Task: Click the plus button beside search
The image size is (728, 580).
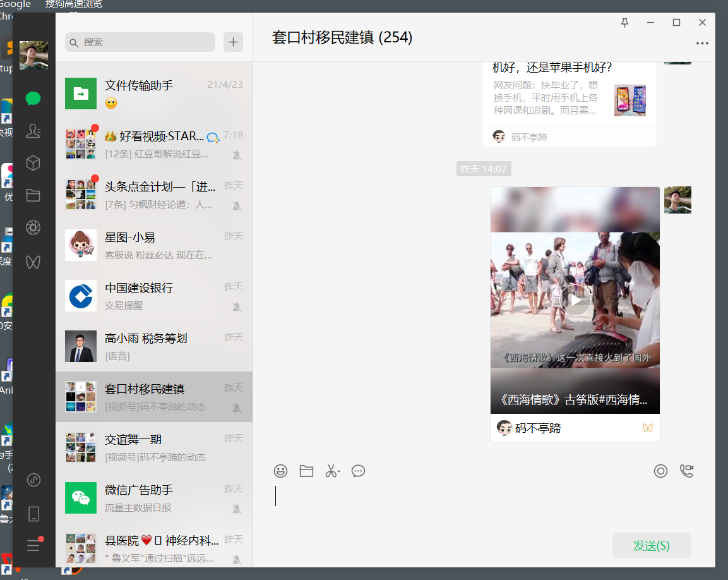Action: [x=233, y=42]
